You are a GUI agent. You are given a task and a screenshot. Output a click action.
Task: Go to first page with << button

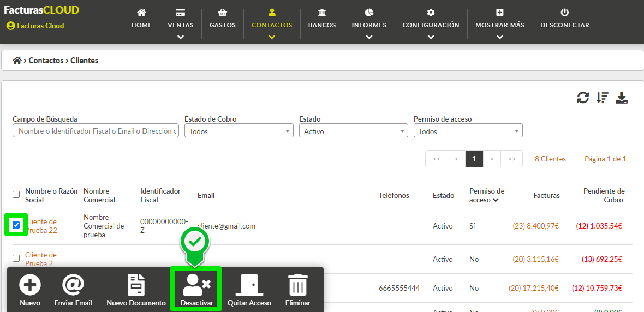(437, 159)
